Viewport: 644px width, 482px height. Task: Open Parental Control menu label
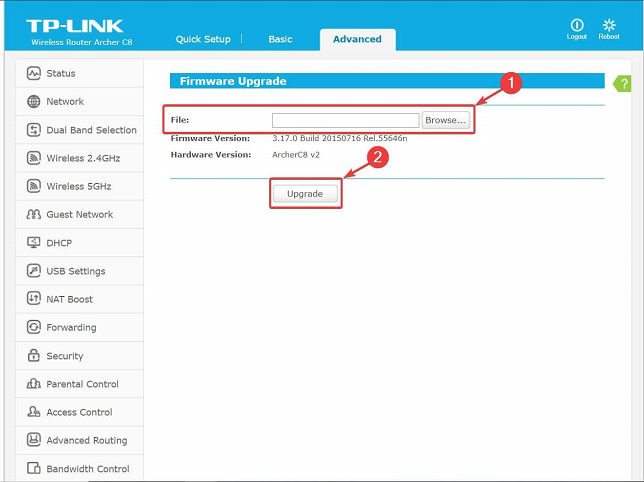point(82,384)
